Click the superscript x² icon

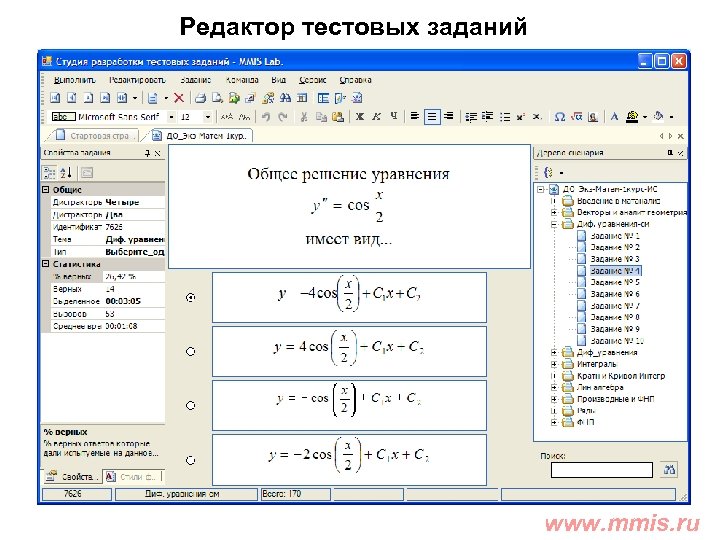point(521,117)
